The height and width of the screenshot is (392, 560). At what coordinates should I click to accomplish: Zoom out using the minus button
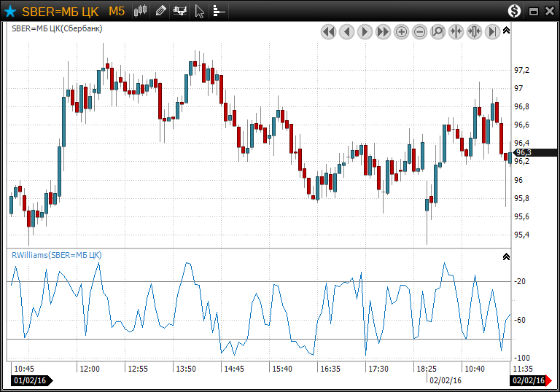419,32
